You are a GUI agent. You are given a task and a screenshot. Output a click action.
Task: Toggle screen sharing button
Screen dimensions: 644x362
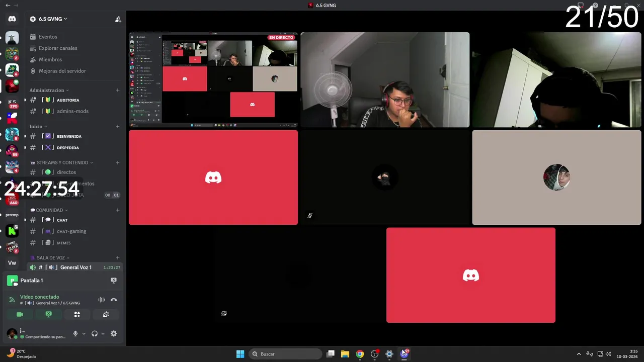pyautogui.click(x=48, y=314)
